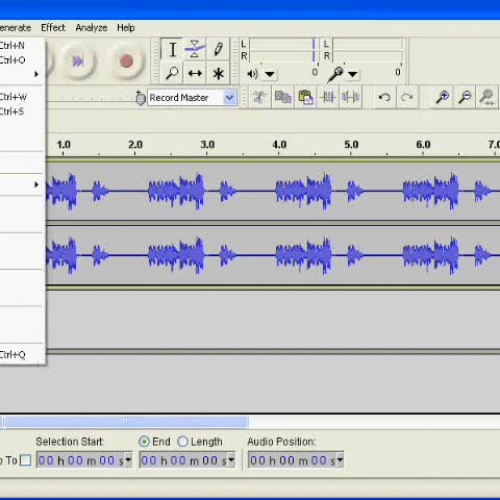The height and width of the screenshot is (500, 500).
Task: Toggle the Snap To checkbox
Action: pyautogui.click(x=26, y=460)
